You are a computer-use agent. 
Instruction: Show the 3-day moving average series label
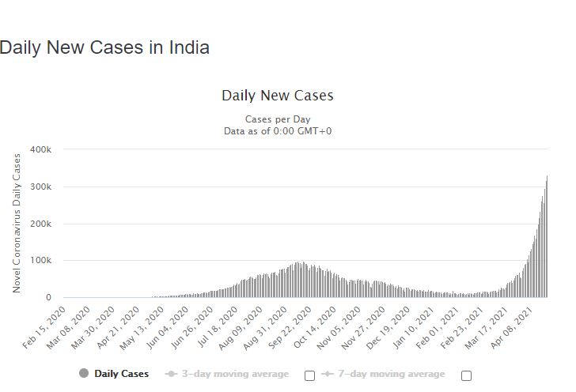pyautogui.click(x=235, y=374)
